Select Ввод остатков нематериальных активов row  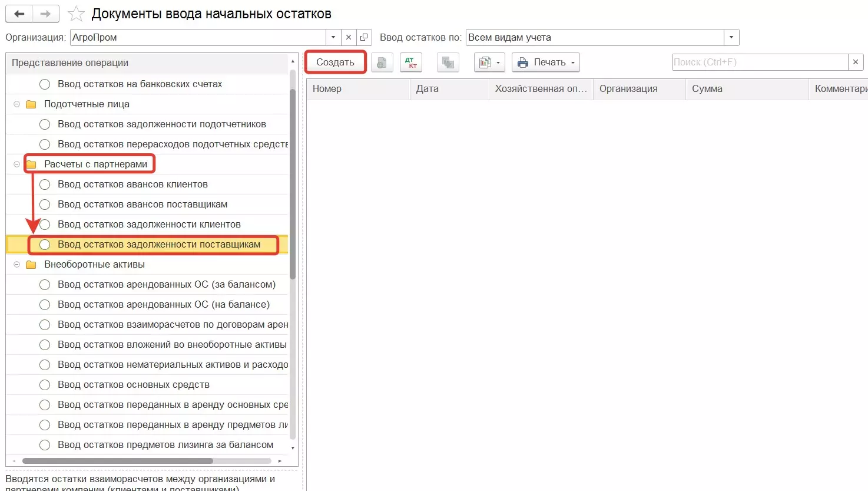[147, 365]
